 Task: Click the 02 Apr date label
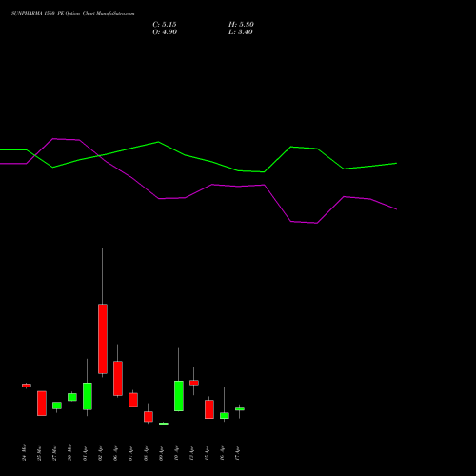[x=100, y=453]
